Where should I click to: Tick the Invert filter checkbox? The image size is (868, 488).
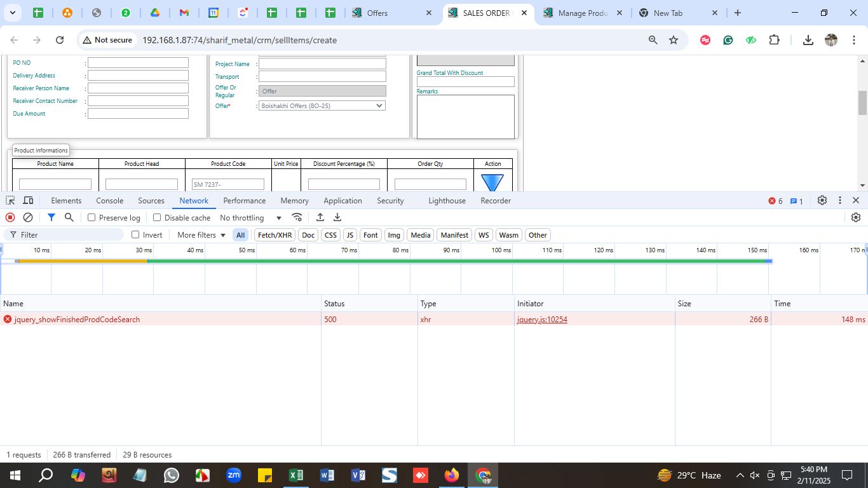point(135,235)
